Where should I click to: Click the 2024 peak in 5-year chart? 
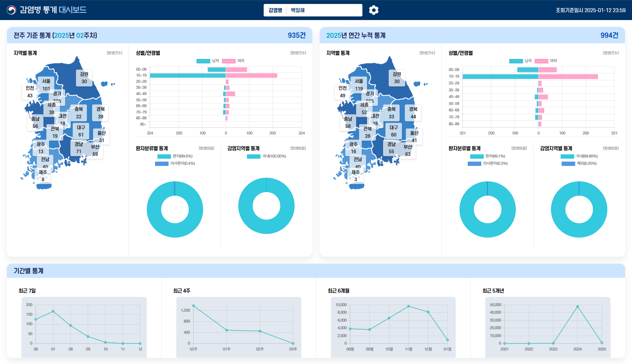click(577, 307)
